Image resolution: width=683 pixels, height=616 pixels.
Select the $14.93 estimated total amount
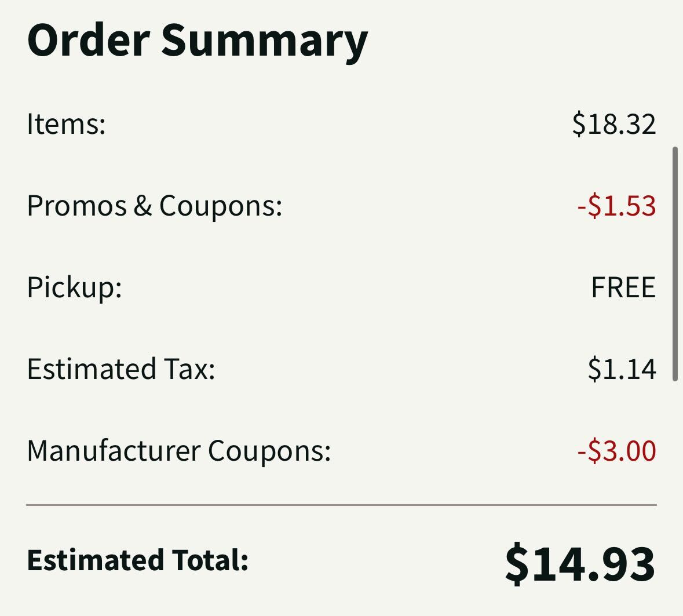point(580,563)
